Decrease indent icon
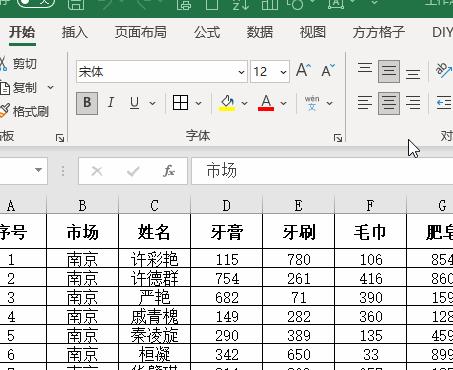 pos(444,103)
